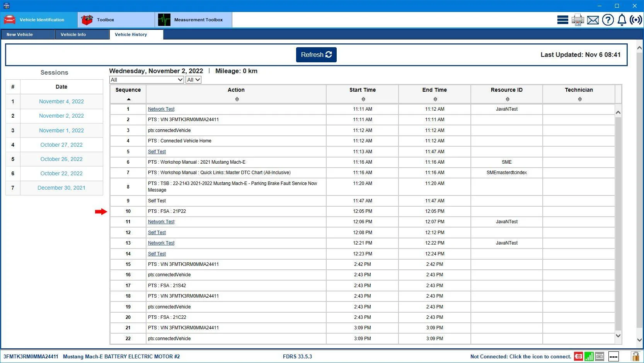The width and height of the screenshot is (644, 363).
Task: Expand the small 'All' filter dropdown
Action: [194, 80]
